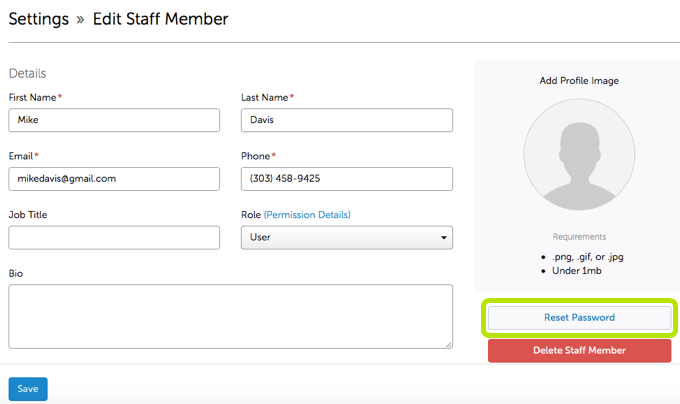Image resolution: width=680 pixels, height=404 pixels.
Task: Select the Email input field
Action: pyautogui.click(x=114, y=179)
